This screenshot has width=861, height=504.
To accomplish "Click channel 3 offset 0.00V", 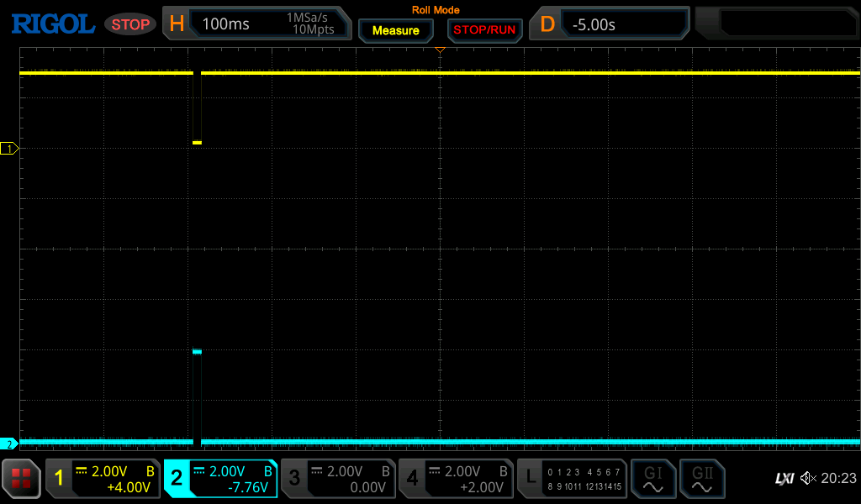I will 368,487.
